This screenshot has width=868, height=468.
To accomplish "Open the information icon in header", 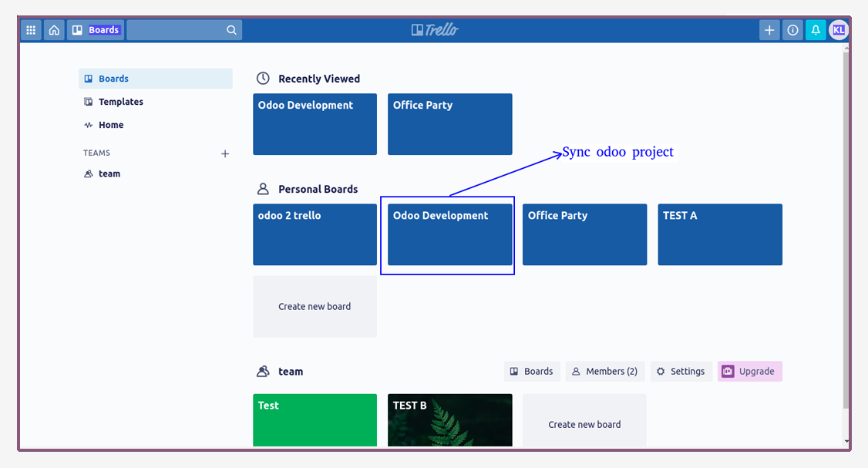I will tap(792, 30).
